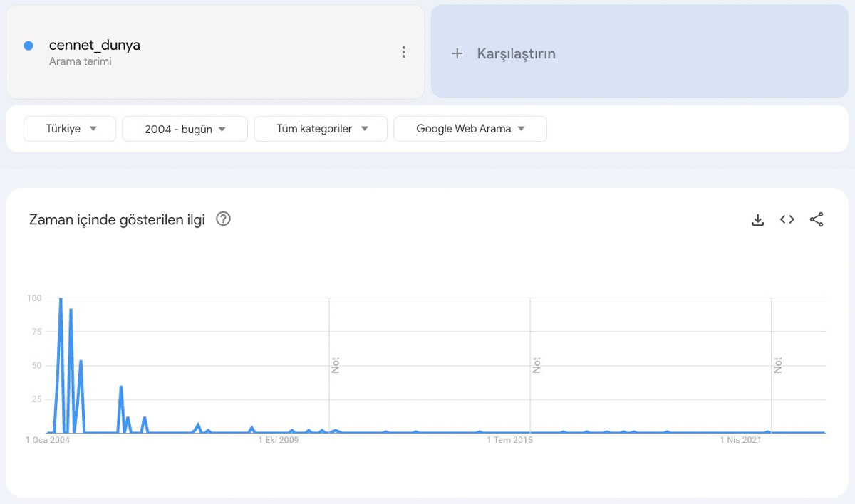The height and width of the screenshot is (504, 855).
Task: Click the 25 y-axis label
Action: (x=36, y=399)
